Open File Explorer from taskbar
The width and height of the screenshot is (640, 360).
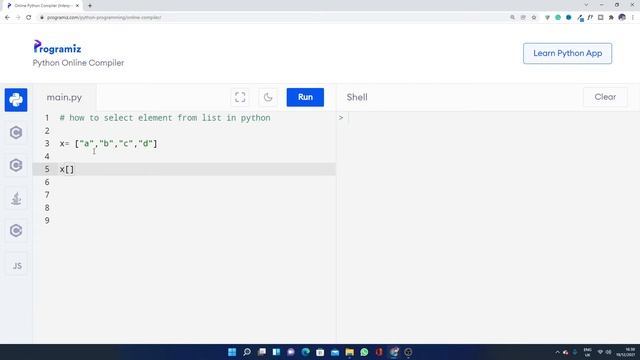tap(349, 352)
